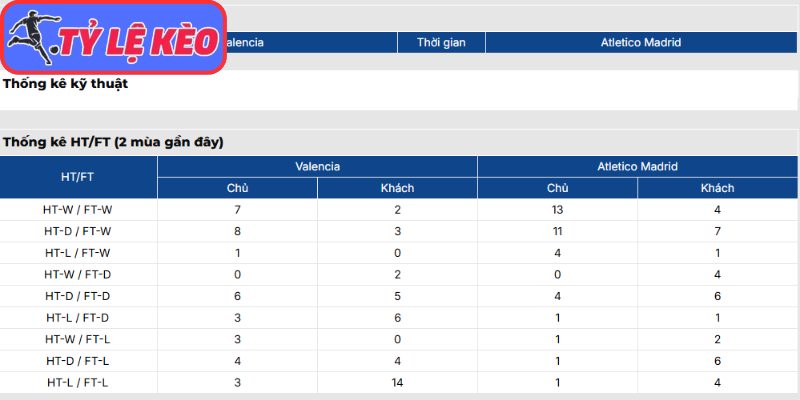
Task: Select Atletico Khách value 2 in HT-W / FT-L row
Action: pyautogui.click(x=717, y=339)
